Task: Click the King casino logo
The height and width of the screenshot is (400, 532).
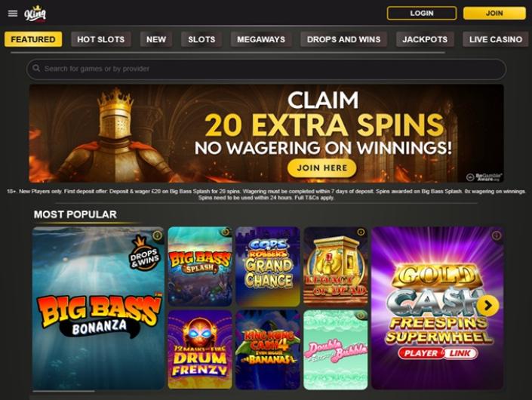Action: point(35,14)
